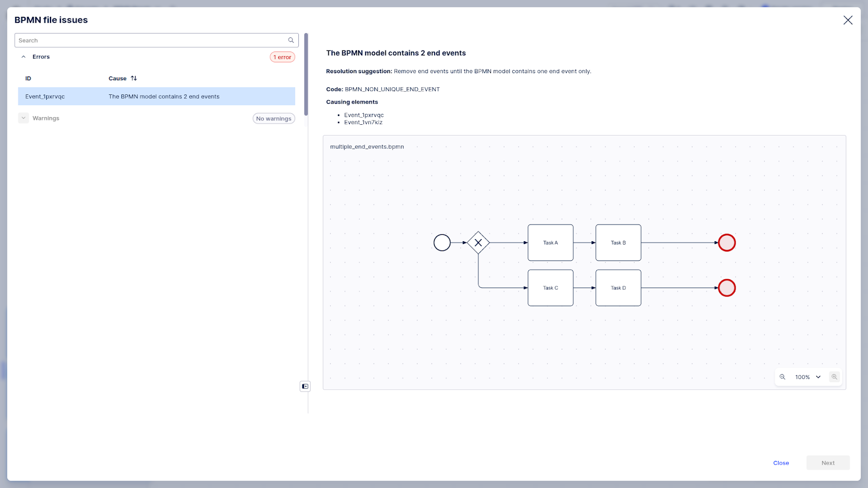Toggle the side panel collapse icon
The height and width of the screenshot is (488, 868).
tap(305, 386)
